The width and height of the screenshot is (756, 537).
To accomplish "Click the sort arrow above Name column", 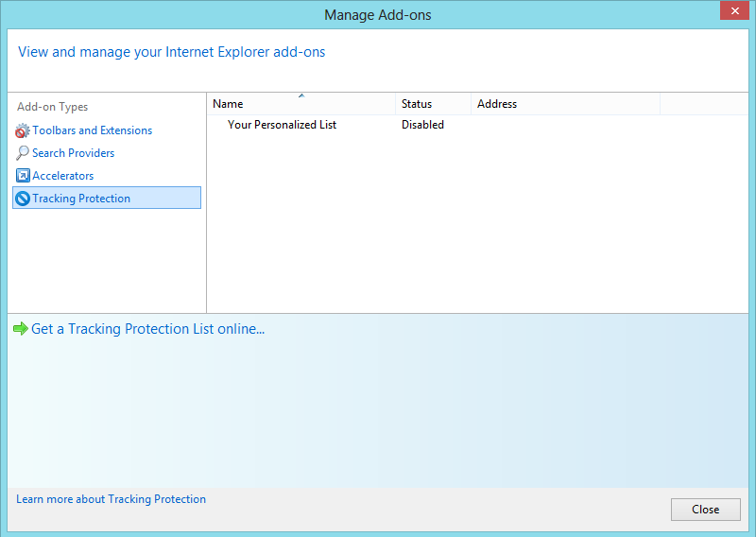I will 301,95.
